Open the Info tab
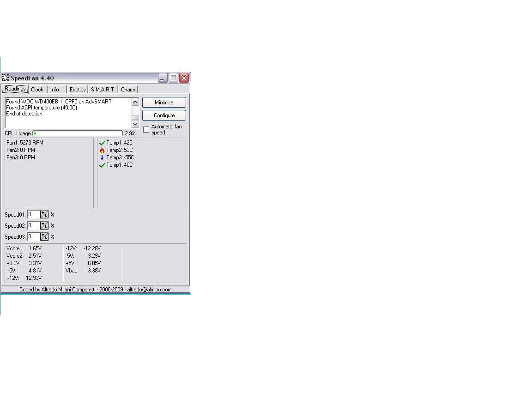Viewport: 532px width, 399px height. (x=54, y=90)
